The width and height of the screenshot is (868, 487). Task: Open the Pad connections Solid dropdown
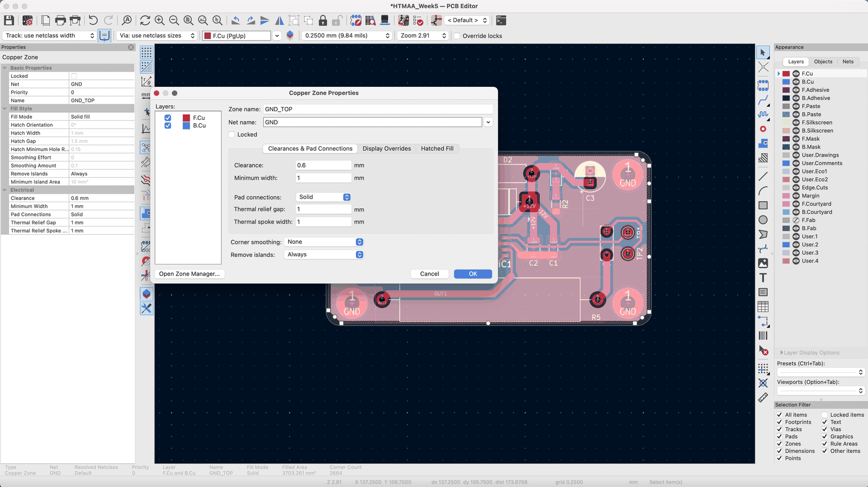(323, 197)
